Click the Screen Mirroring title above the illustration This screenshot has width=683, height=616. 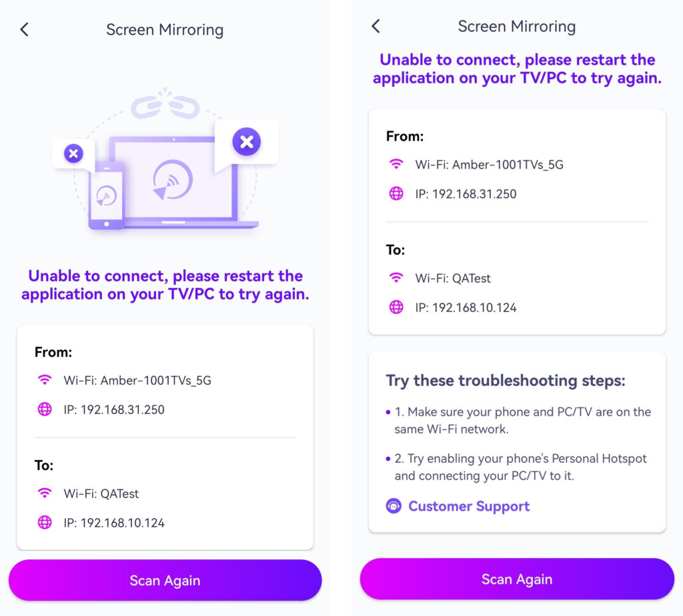[x=165, y=30]
